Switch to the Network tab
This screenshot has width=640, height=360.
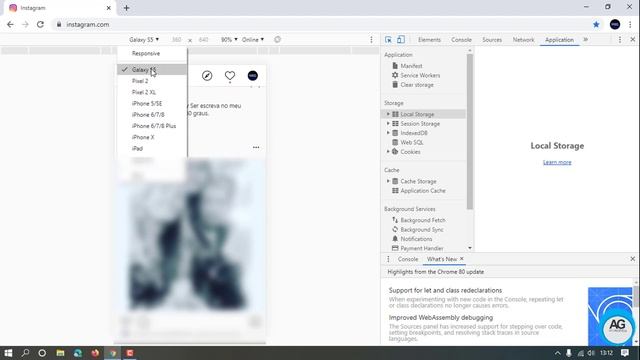[x=523, y=40]
